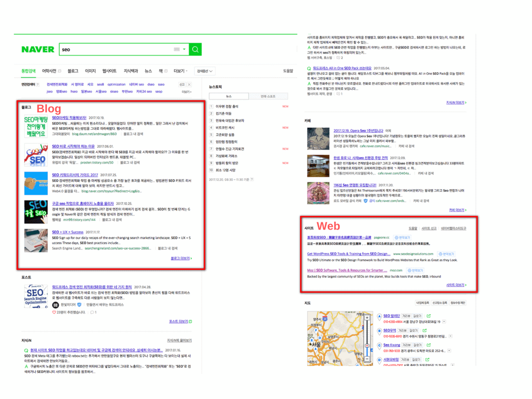Click the 지식iN 더보기 link
The height and width of the screenshot is (399, 532).
(456, 102)
